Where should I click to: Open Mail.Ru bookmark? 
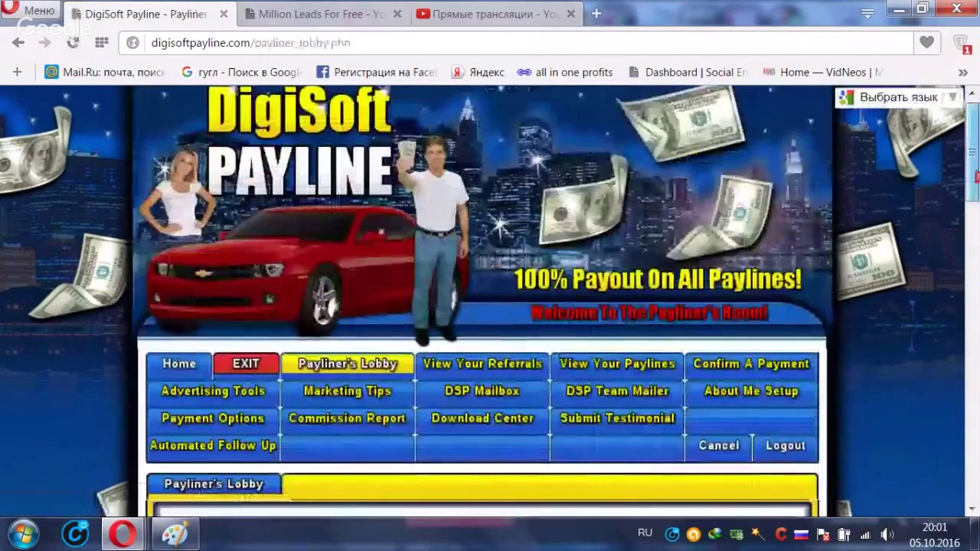tap(105, 72)
